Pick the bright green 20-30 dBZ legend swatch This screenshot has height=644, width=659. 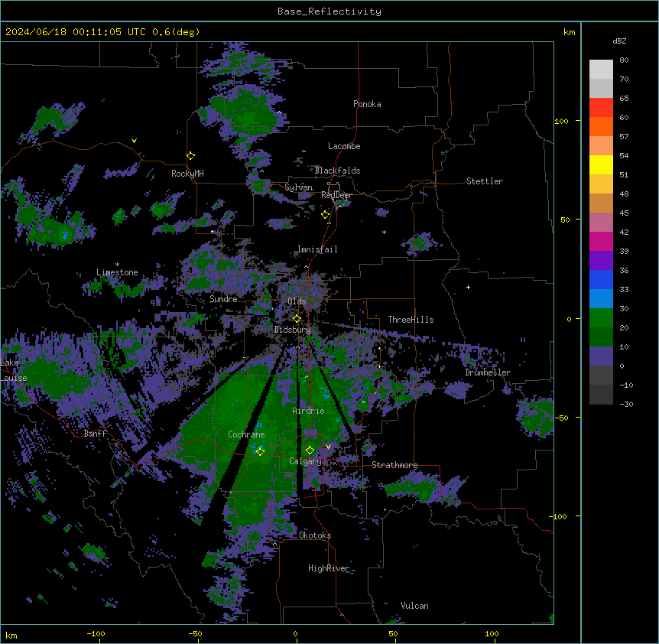601,318
